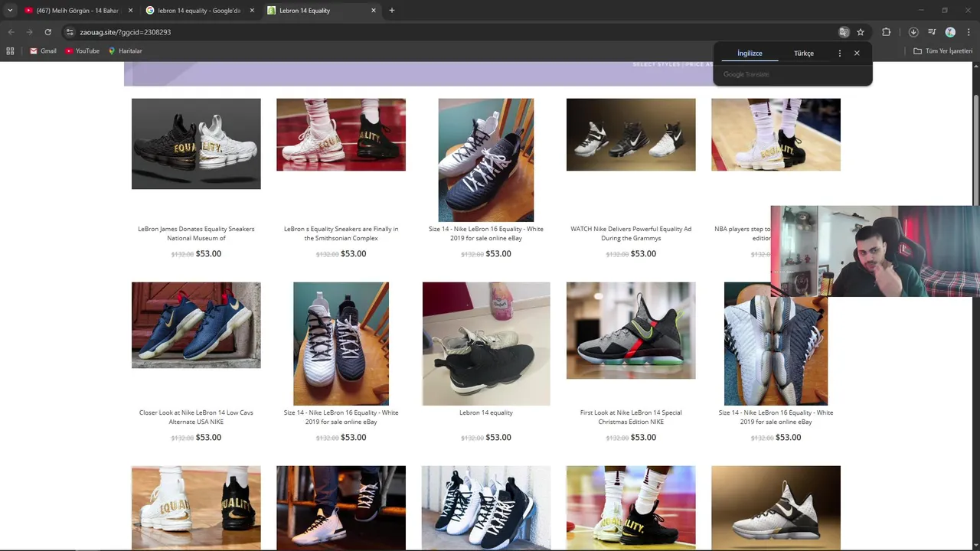The width and height of the screenshot is (980, 551).
Task: Open Smithsonian Complex sneakers product image
Action: [x=341, y=135]
